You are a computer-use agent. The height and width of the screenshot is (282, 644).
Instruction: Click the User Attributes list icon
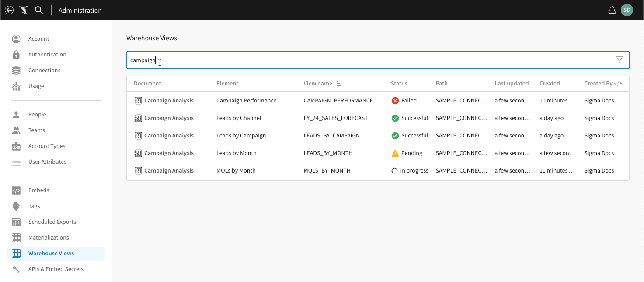click(x=16, y=162)
